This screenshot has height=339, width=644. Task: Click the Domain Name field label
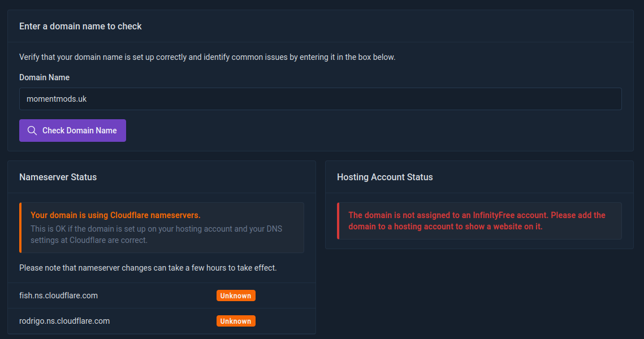(44, 77)
